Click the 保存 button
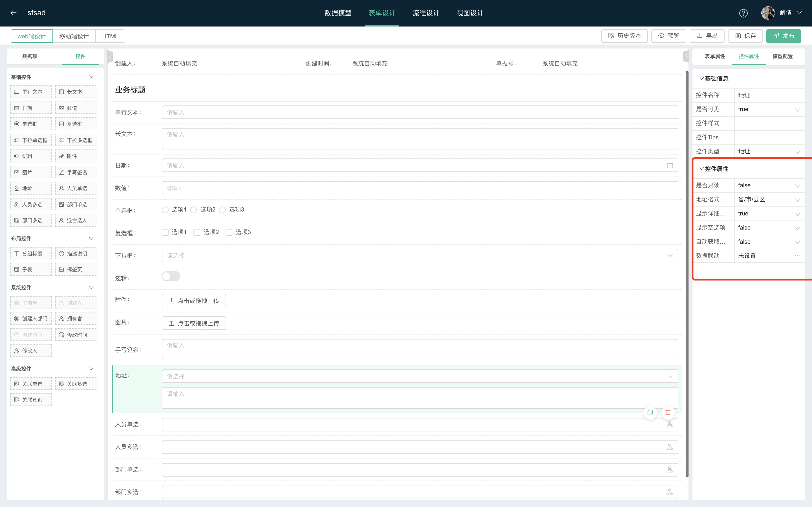This screenshot has height=507, width=812. pyautogui.click(x=745, y=36)
